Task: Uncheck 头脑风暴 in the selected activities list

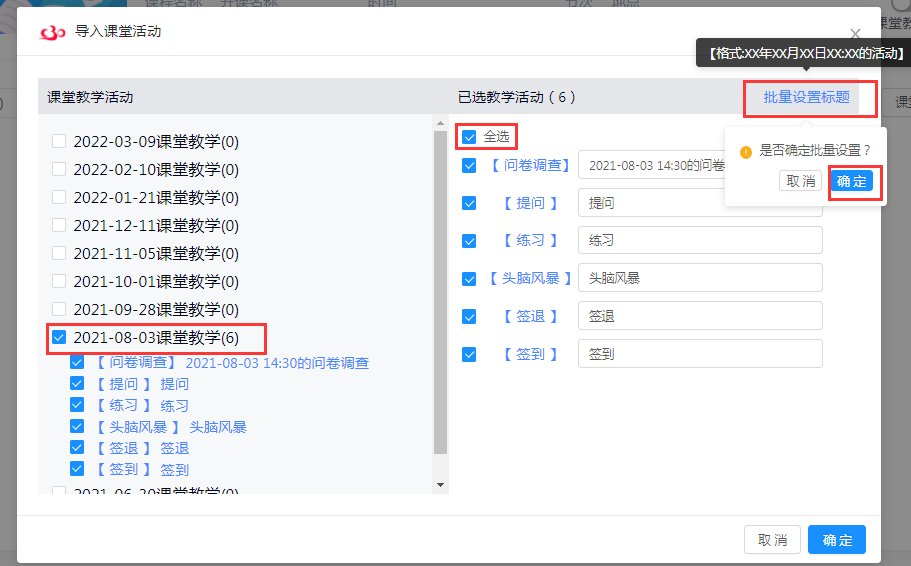Action: click(469, 279)
